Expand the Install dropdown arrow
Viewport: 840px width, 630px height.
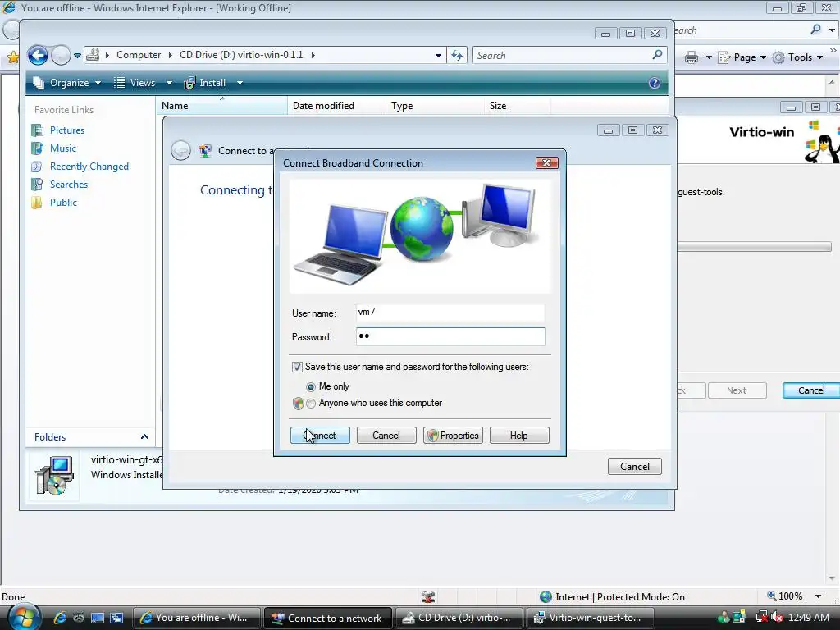coord(240,83)
